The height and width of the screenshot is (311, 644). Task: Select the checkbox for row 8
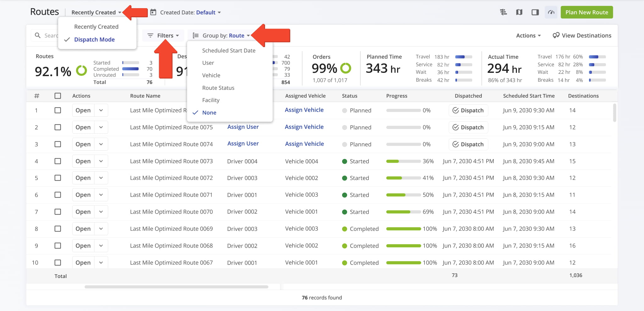(x=58, y=229)
